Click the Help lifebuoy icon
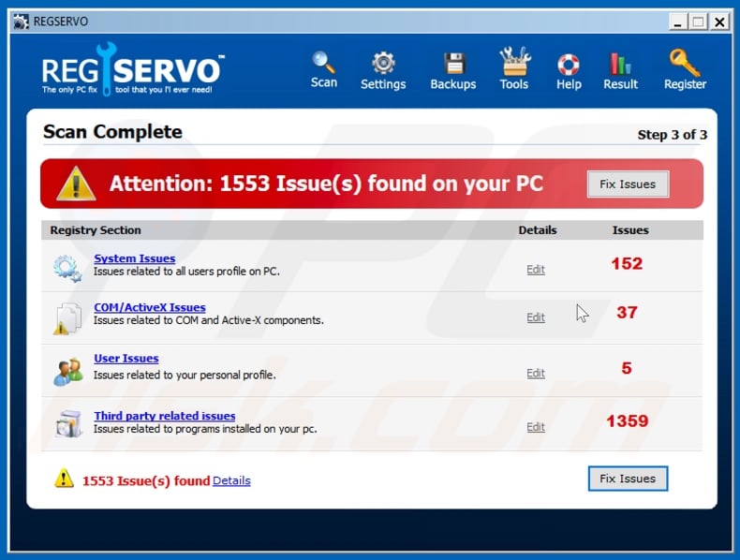 [569, 64]
